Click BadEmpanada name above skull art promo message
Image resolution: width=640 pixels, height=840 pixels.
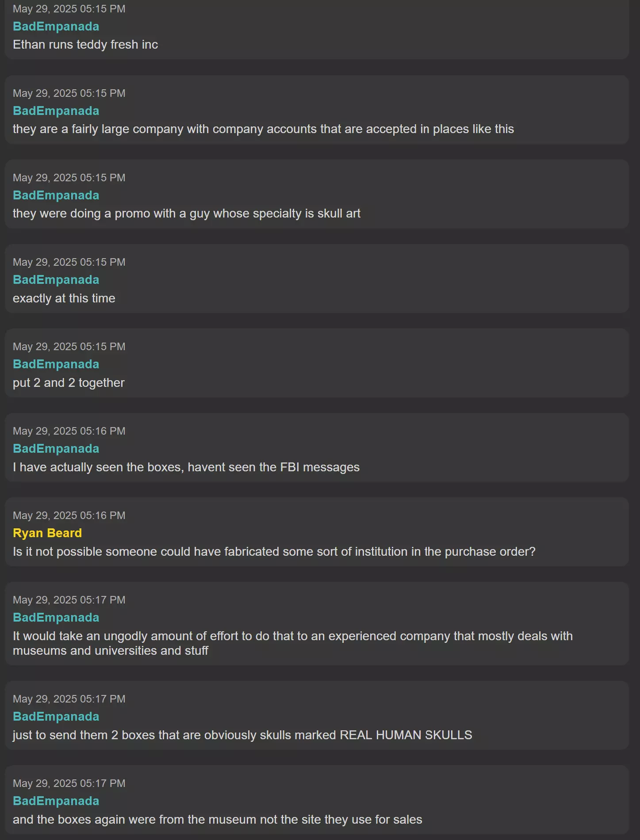(56, 195)
